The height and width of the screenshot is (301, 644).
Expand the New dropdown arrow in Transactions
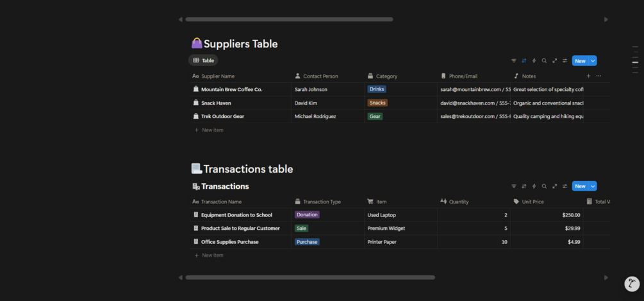tap(593, 186)
